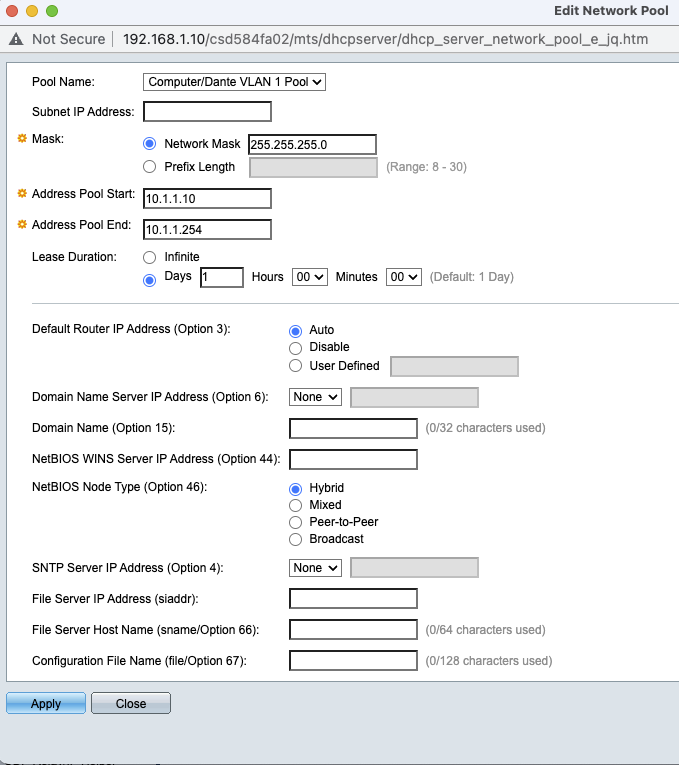Click the '(Range: 8 - 30)' hint text
679x765 pixels.
click(x=426, y=167)
